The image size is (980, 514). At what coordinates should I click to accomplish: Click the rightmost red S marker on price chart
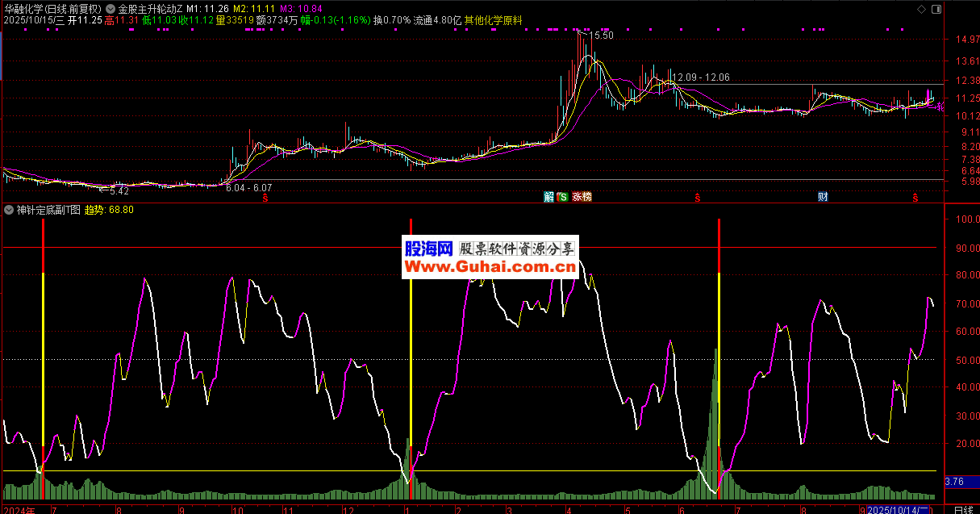[x=915, y=198]
